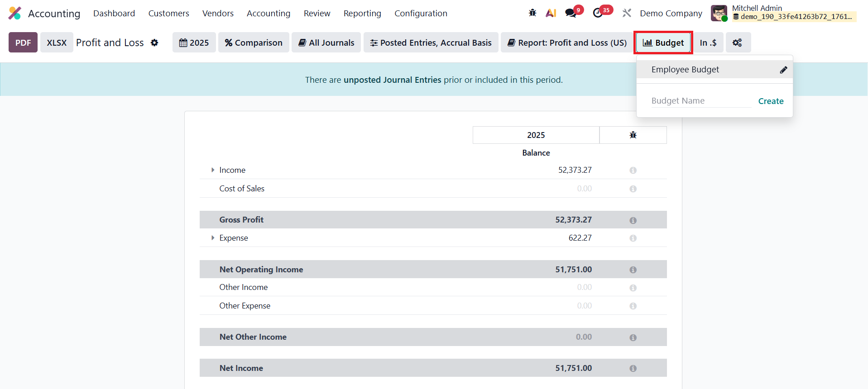Click the bug debug icon in navbar

click(532, 13)
